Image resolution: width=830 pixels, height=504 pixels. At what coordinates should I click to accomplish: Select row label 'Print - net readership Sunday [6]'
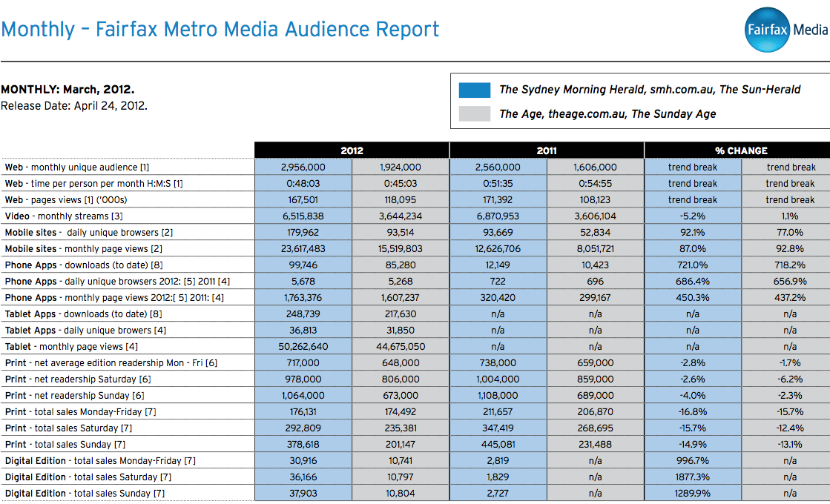point(75,396)
